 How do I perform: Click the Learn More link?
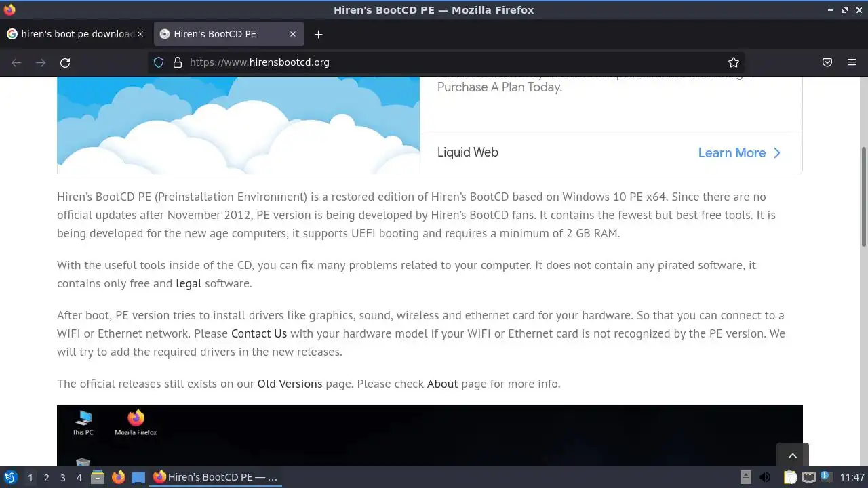[x=739, y=152]
